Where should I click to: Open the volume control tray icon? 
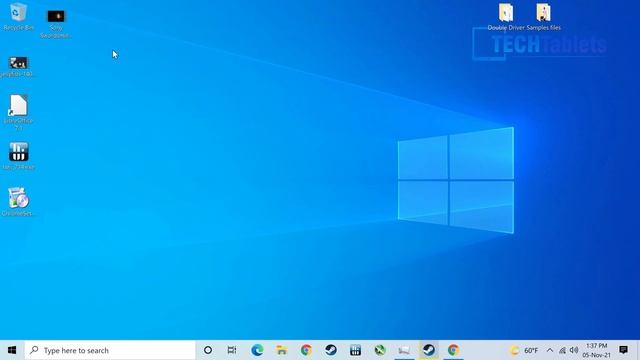point(574,350)
